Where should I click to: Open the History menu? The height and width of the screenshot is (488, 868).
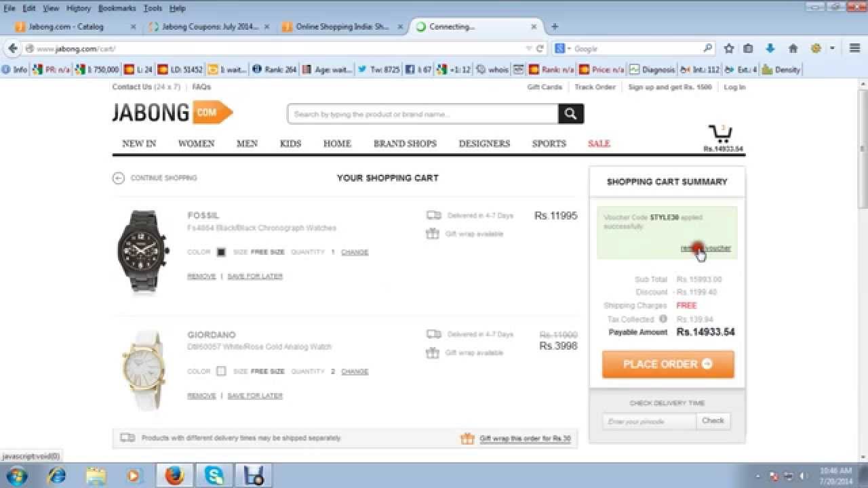[78, 8]
